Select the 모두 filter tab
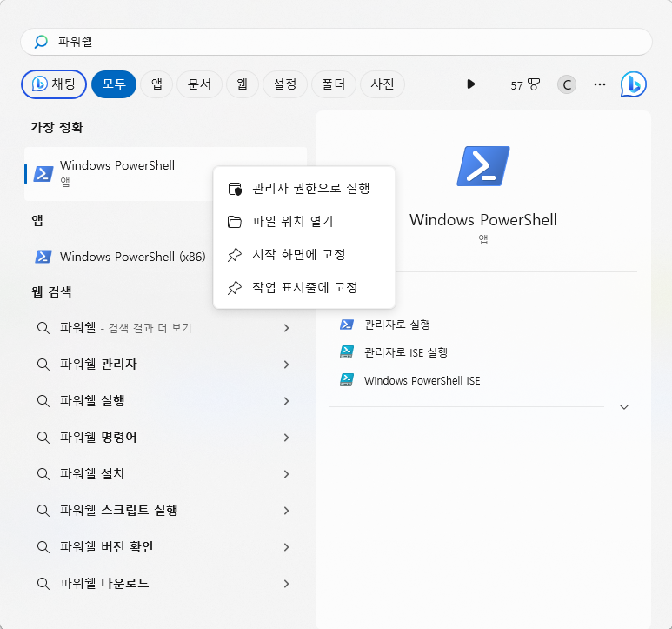Screen dimensions: 672x629 point(114,84)
